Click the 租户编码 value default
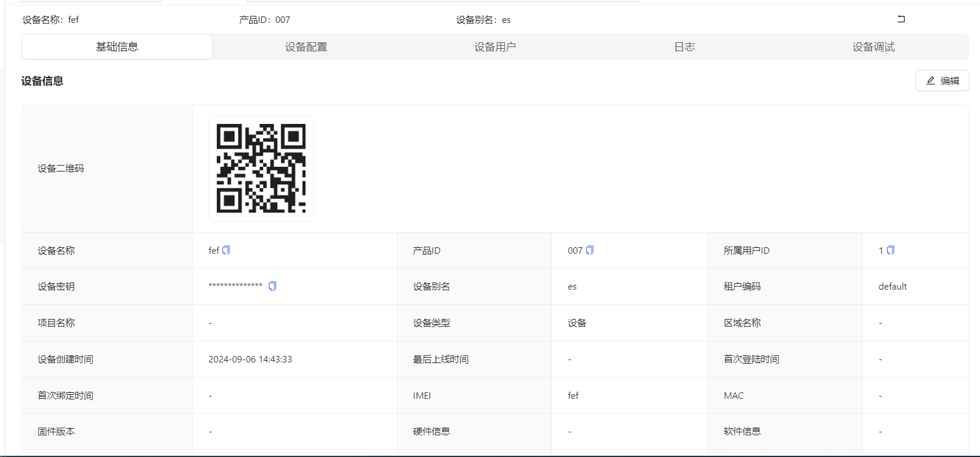Screen dimensions: 980x457 coord(892,287)
